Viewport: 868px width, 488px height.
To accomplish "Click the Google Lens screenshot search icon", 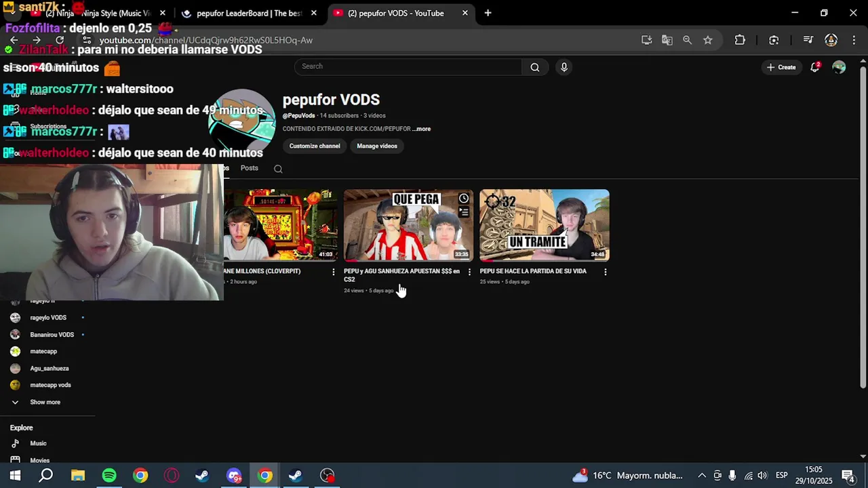I will pyautogui.click(x=774, y=40).
